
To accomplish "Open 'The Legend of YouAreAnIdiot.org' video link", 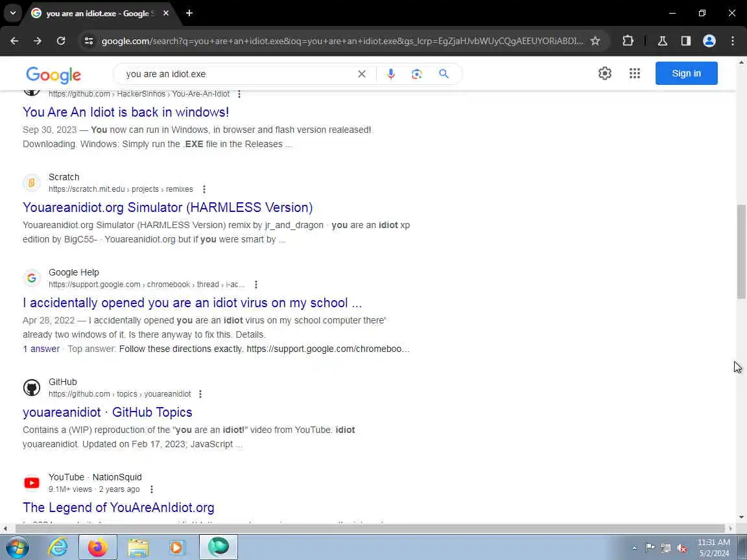I will click(119, 507).
